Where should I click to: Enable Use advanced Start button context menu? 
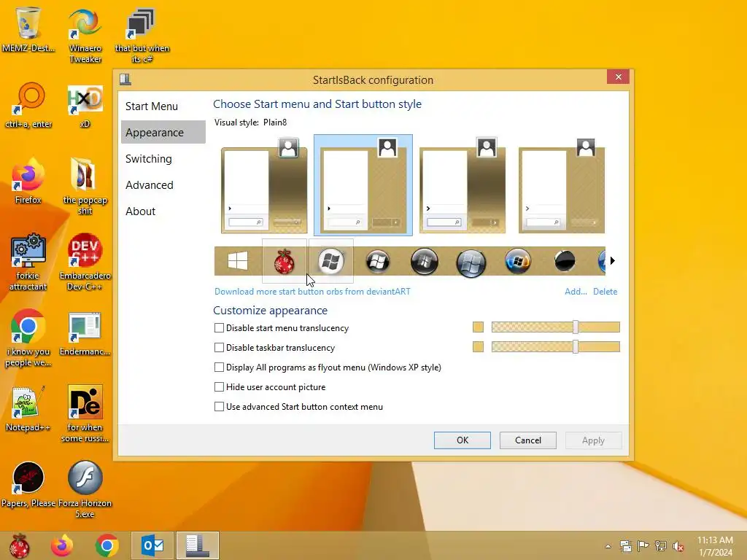(219, 407)
